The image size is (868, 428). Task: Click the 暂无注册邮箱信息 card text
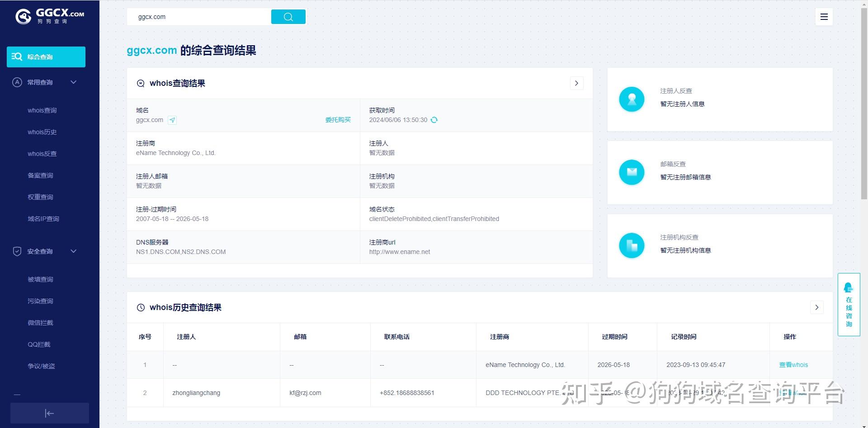[x=685, y=177]
